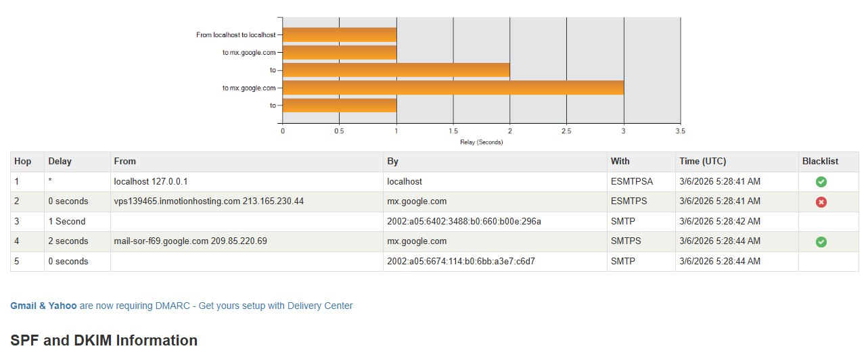This screenshot has width=868, height=359.
Task: Click the Time (UTC) column header
Action: click(706, 162)
